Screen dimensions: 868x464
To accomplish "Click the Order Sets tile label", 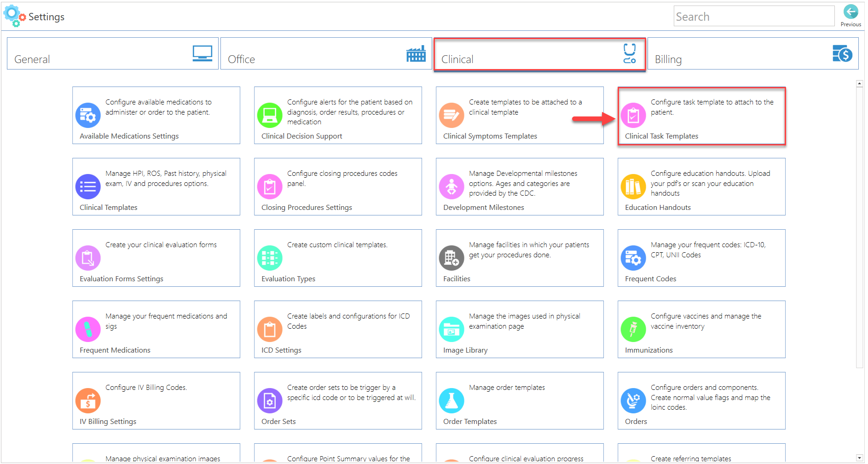I will click(278, 422).
